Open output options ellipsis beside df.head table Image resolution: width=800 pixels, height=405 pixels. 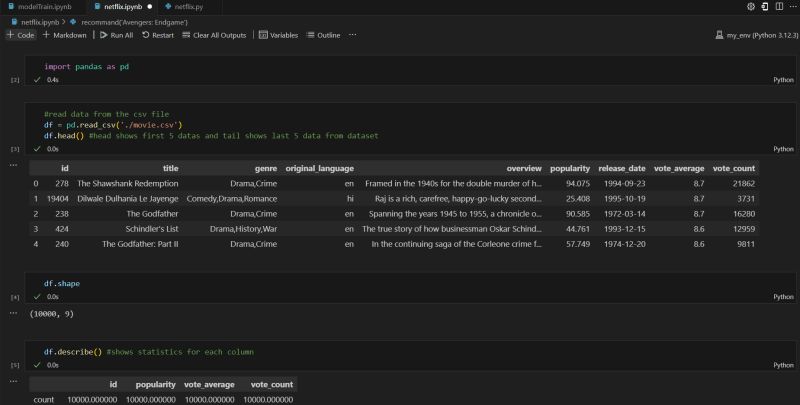click(13, 166)
